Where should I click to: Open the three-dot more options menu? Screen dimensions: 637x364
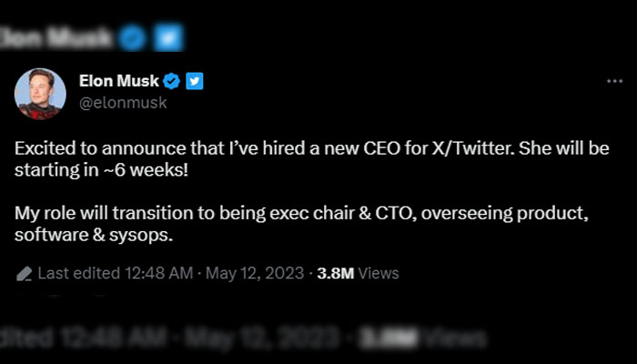click(614, 82)
